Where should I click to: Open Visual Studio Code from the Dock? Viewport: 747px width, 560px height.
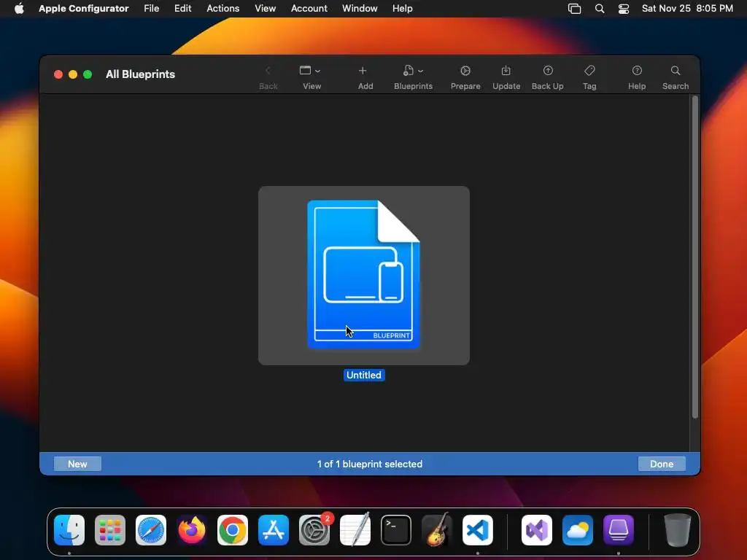pos(477,529)
